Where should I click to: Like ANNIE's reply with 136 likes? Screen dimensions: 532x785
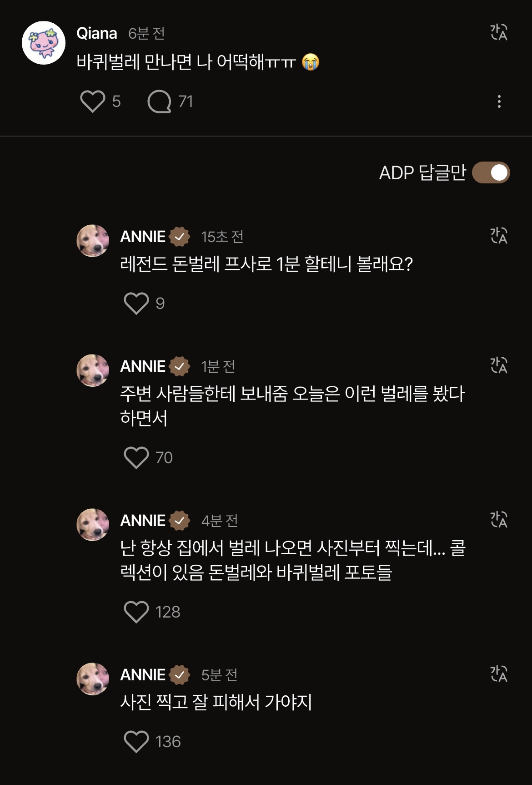(136, 741)
